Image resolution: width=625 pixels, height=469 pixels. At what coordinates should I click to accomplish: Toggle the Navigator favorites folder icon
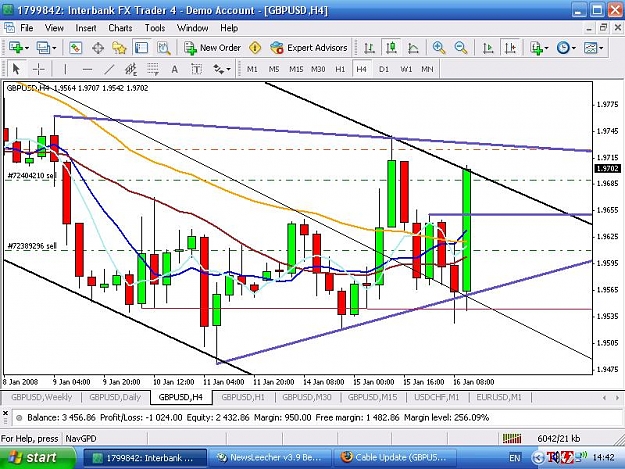tap(119, 48)
